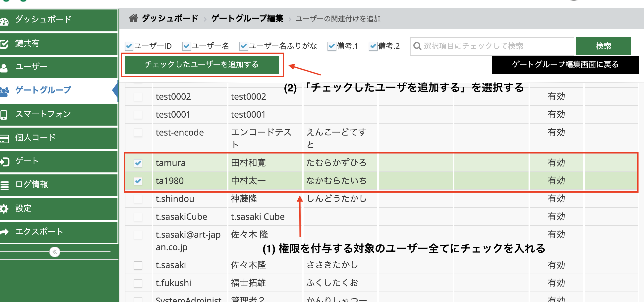Click the たむらかずひろ furigana cell

click(x=340, y=163)
